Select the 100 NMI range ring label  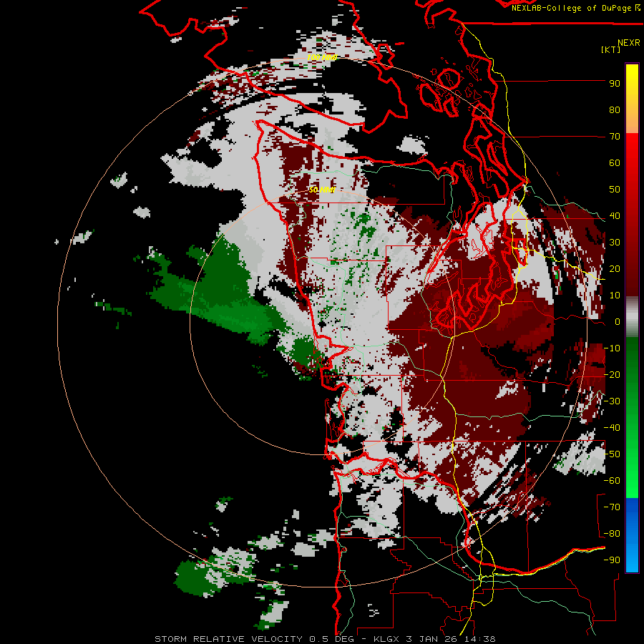pyautogui.click(x=321, y=57)
